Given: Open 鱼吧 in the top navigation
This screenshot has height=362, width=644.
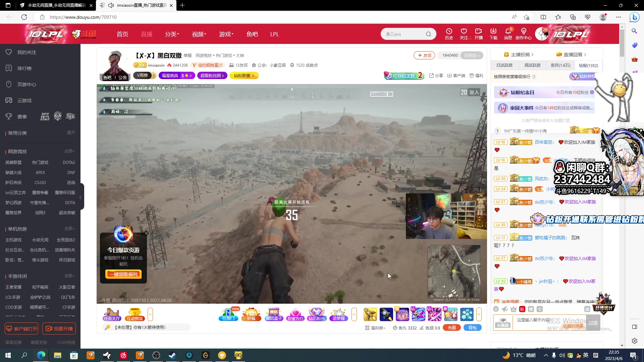Looking at the screenshot, I should point(252,34).
